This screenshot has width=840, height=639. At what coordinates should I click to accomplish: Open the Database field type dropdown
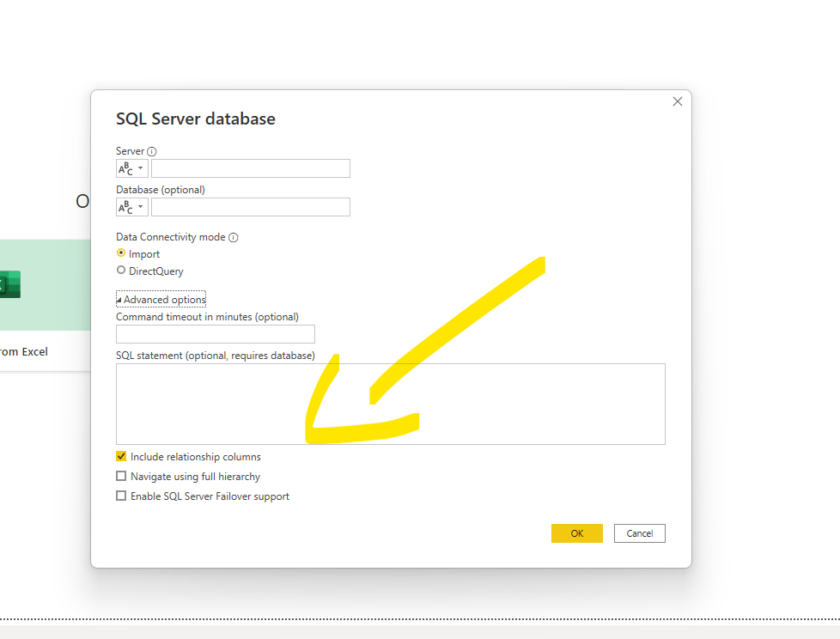tap(131, 207)
